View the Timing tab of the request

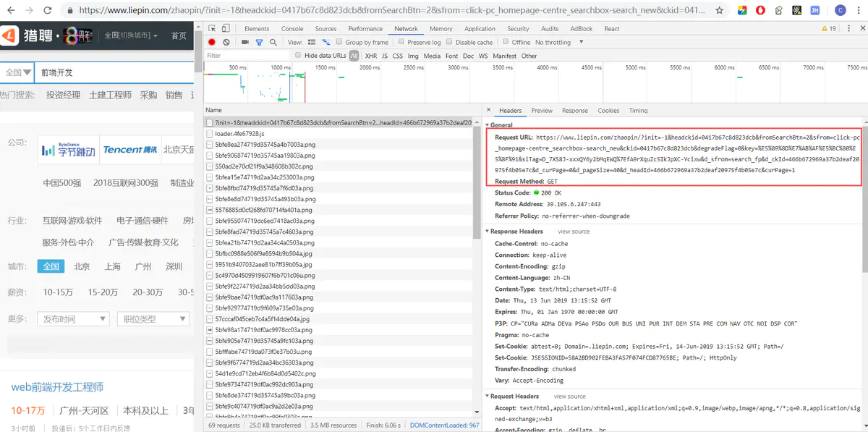coord(638,111)
